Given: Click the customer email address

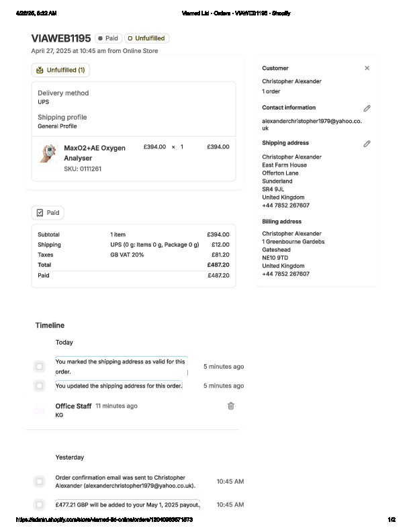Looking at the screenshot, I should (312, 124).
